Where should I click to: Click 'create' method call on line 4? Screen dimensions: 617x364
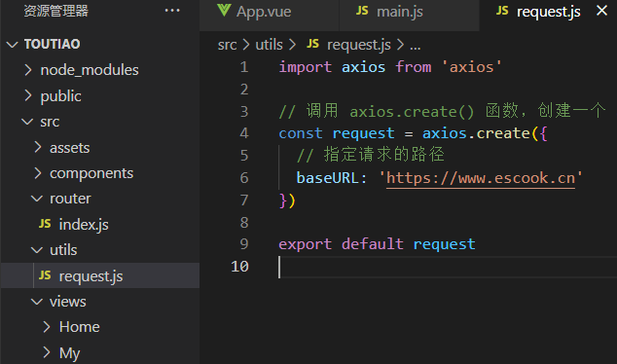coord(503,133)
